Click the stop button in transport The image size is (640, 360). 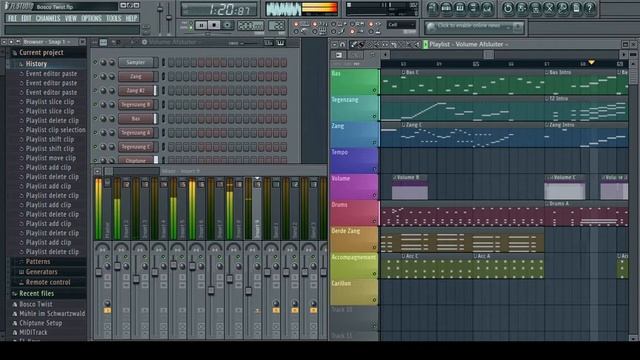(214, 25)
